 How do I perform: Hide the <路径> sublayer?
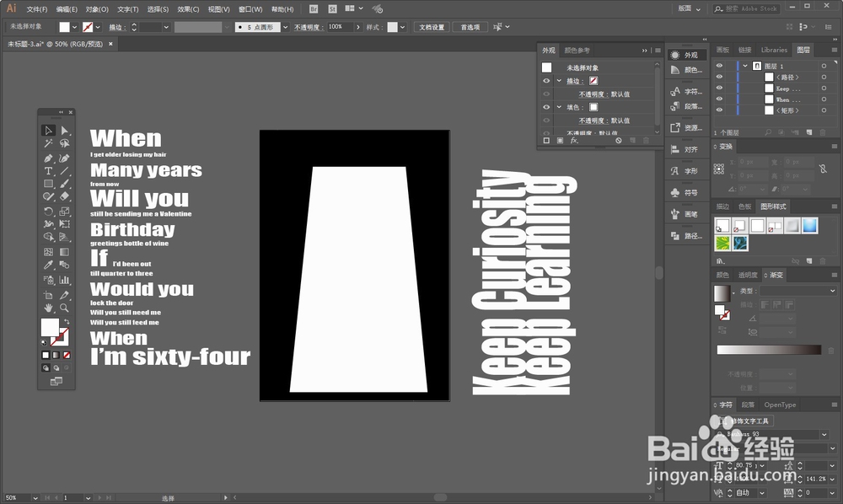pos(719,77)
